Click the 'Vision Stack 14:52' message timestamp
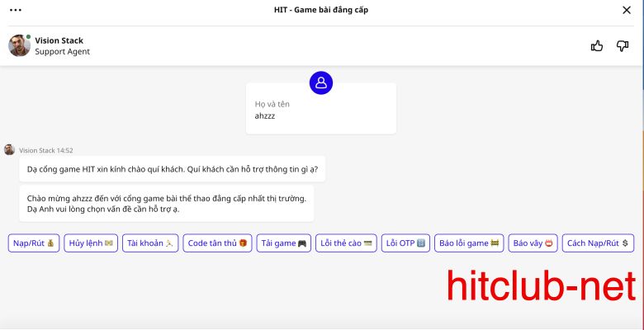 (46, 150)
